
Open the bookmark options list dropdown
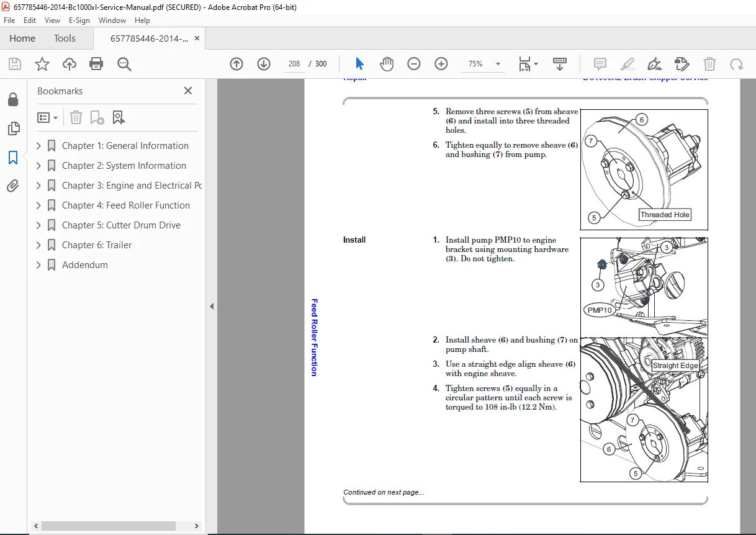[48, 117]
